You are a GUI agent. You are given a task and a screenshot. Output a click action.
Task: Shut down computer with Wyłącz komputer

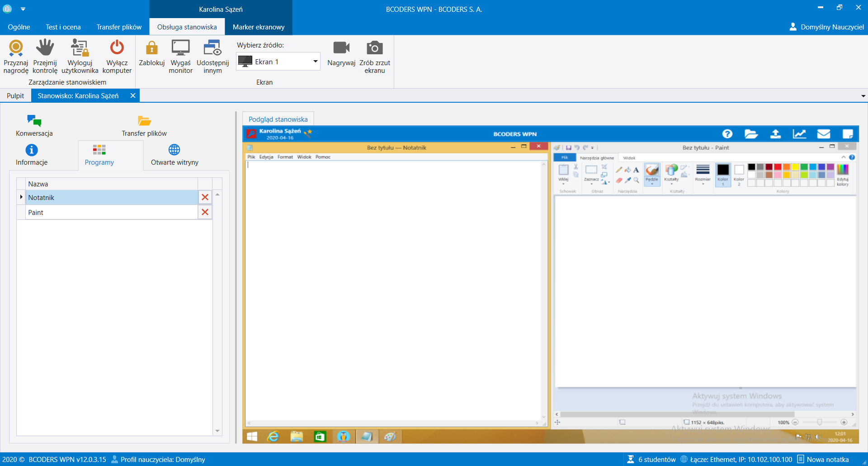pyautogui.click(x=117, y=57)
